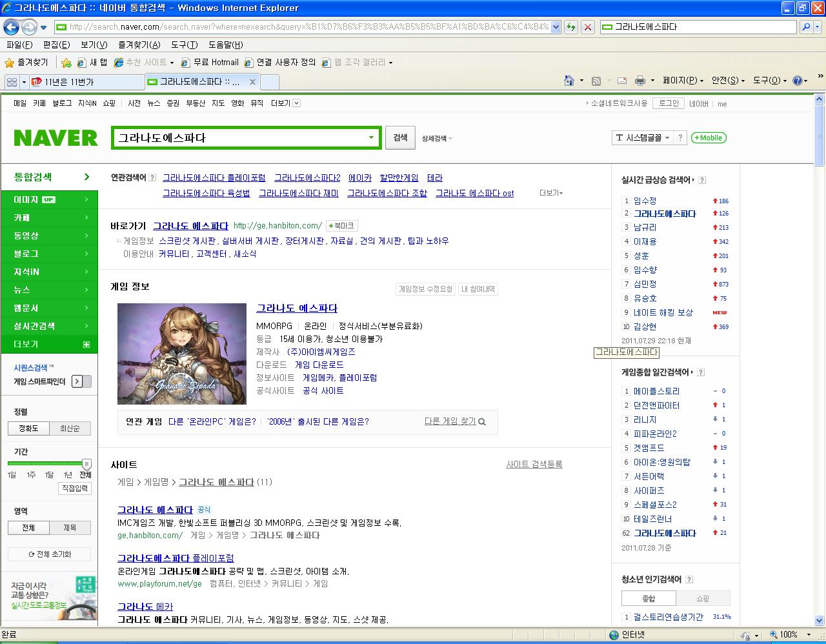The width and height of the screenshot is (826, 644).
Task: Click the Granado Espada game thumbnail image
Action: coord(182,354)
